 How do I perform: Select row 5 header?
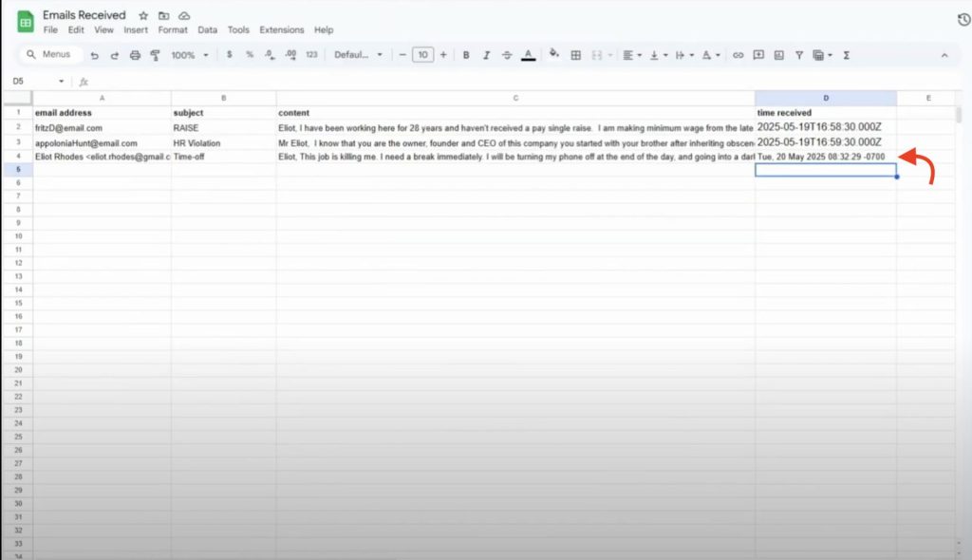coord(18,169)
